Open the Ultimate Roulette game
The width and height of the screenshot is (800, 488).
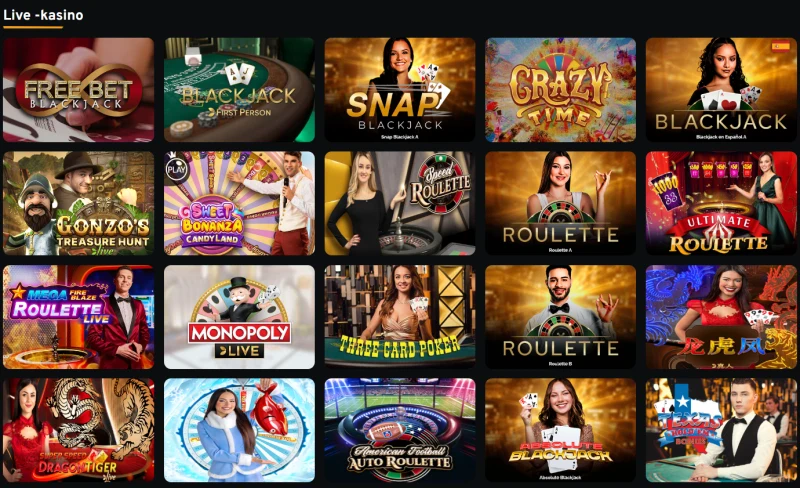click(x=721, y=203)
